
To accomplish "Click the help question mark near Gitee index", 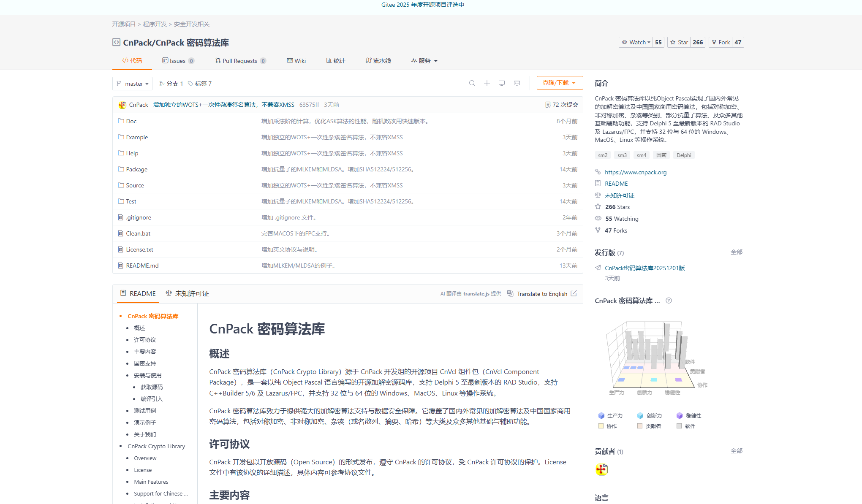I will 669,301.
